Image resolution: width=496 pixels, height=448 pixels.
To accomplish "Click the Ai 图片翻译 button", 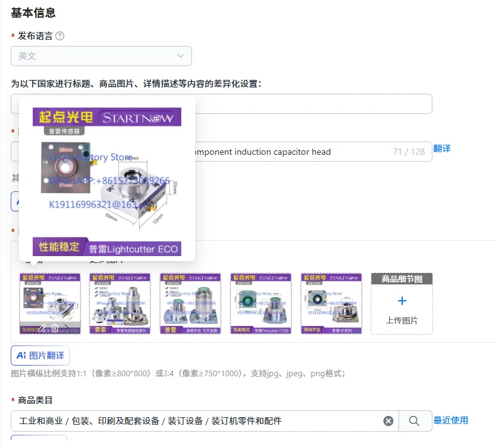I will [x=40, y=356].
